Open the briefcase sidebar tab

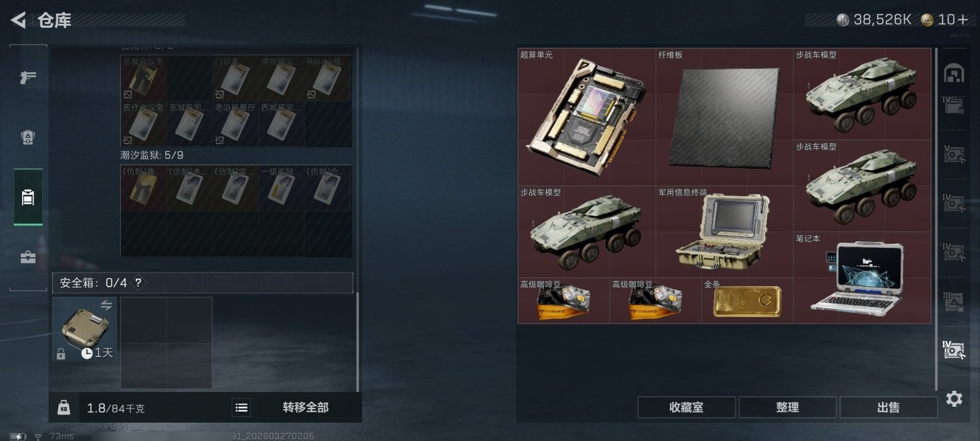pyautogui.click(x=28, y=257)
